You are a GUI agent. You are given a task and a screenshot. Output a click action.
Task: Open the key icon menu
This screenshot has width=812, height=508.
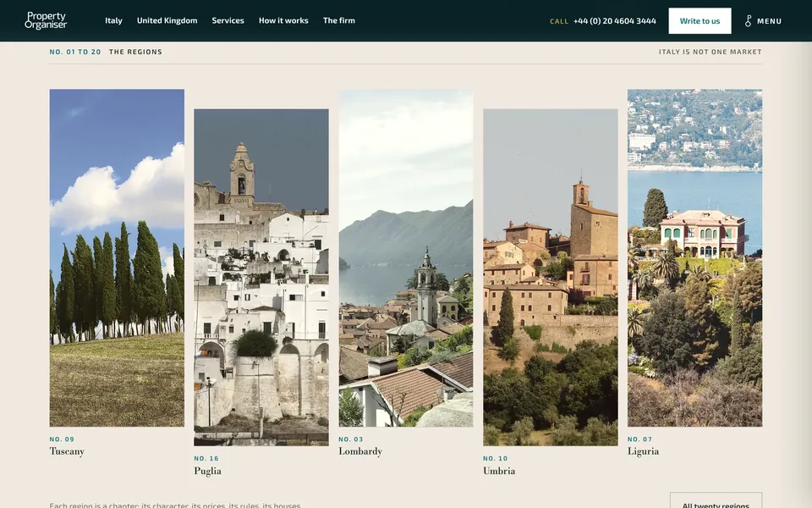[x=748, y=21]
